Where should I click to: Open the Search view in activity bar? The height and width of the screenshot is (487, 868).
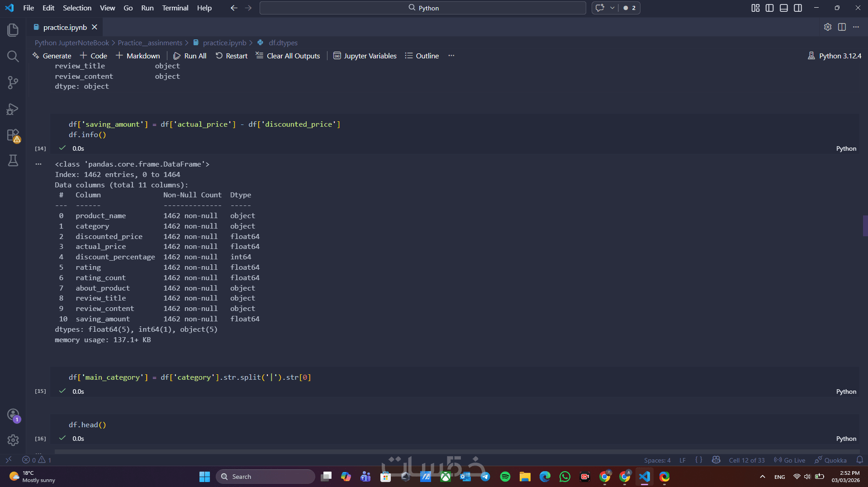click(13, 56)
